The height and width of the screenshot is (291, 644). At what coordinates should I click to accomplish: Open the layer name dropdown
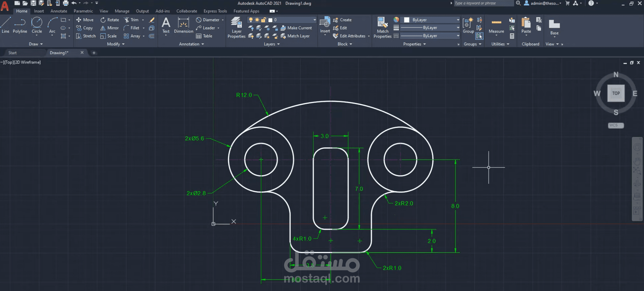[x=314, y=20]
